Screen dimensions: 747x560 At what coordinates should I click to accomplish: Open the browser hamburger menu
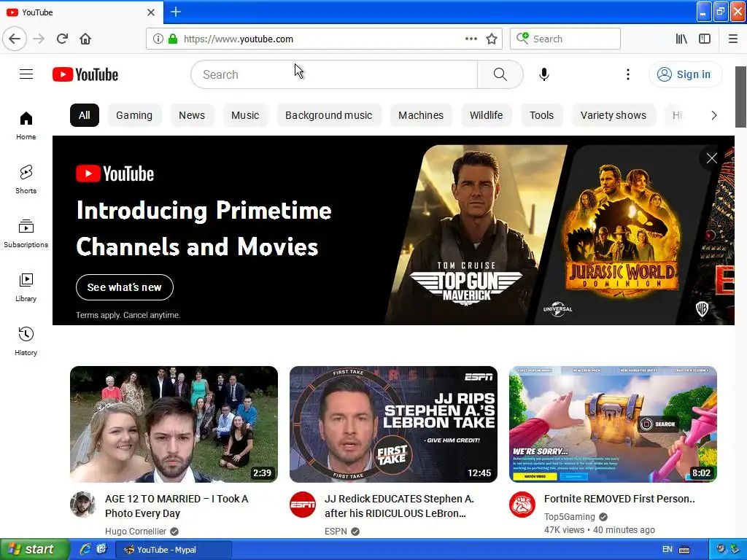coord(732,39)
